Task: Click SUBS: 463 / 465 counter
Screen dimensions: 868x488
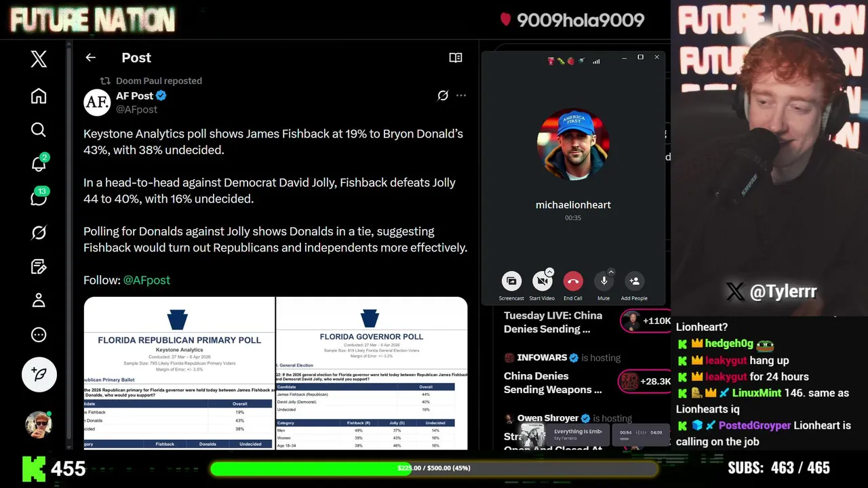Action: coord(778,468)
